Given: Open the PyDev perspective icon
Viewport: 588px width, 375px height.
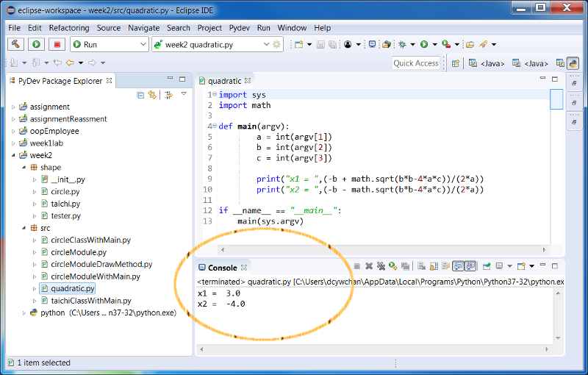Looking at the screenshot, I should click(x=573, y=63).
